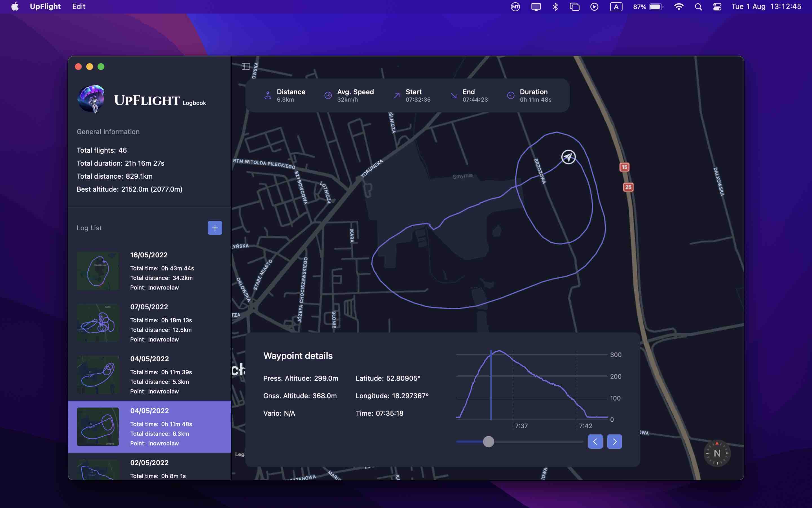Click the Gnss. Altitude: 368.0m value
Image resolution: width=812 pixels, height=508 pixels.
tap(300, 396)
